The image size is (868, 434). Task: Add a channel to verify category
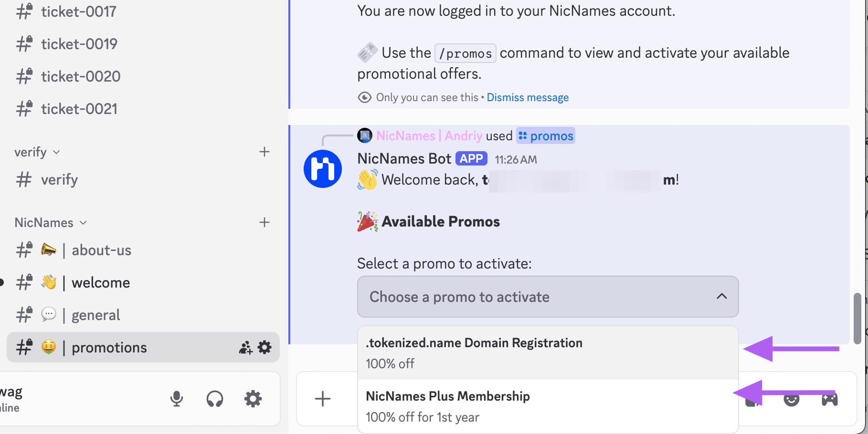(x=265, y=152)
